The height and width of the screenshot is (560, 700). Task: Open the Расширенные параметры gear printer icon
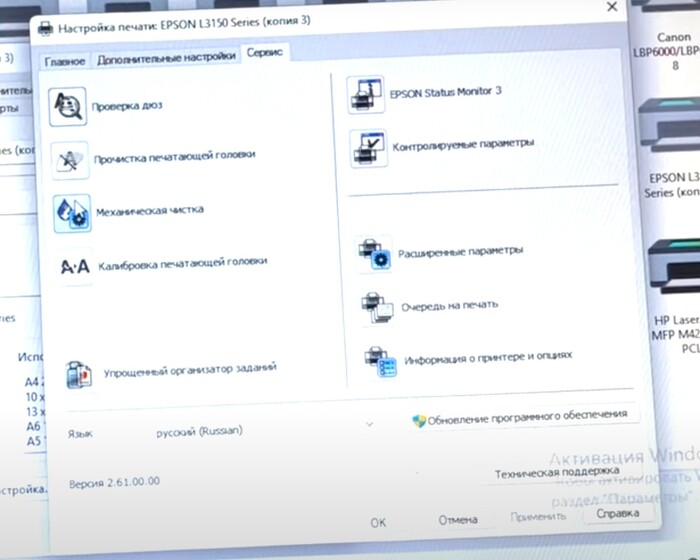pos(374,255)
